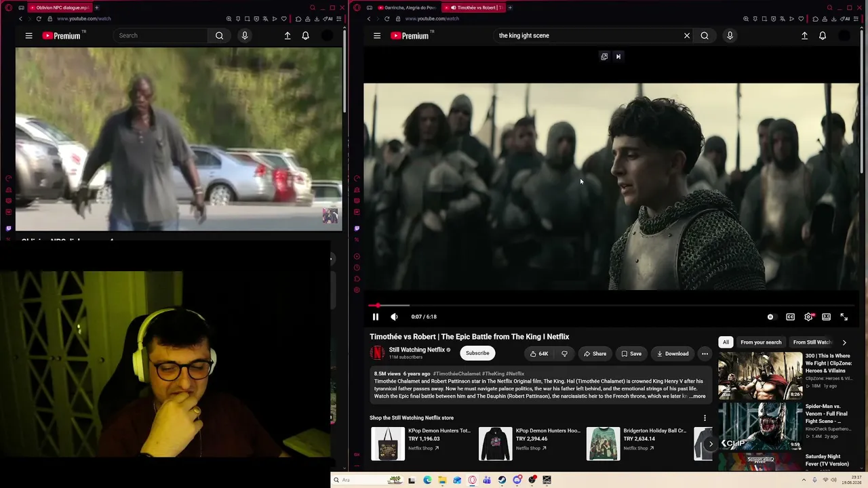Reload the page in the right browser window
868x488 pixels.
point(387,18)
